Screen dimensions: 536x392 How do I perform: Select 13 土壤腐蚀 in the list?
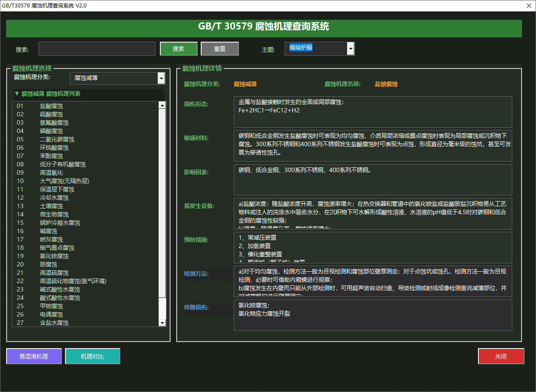click(86, 206)
